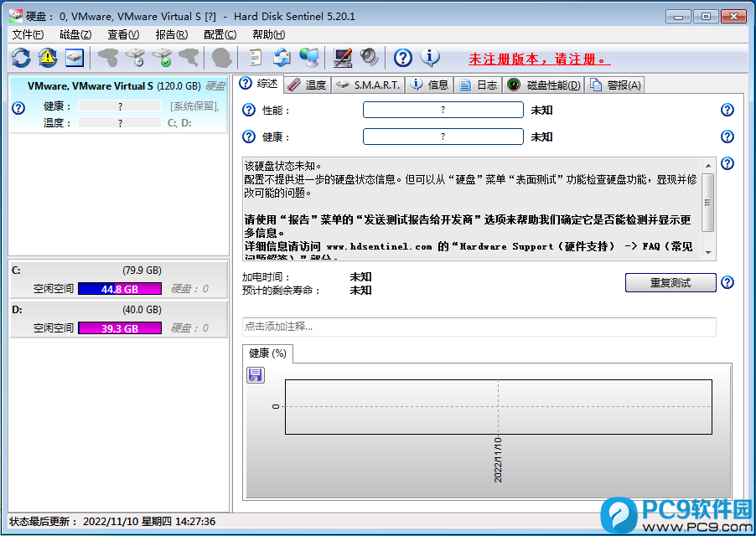The width and height of the screenshot is (756, 536).
Task: Click the description box scroll down arrow
Action: point(707,252)
